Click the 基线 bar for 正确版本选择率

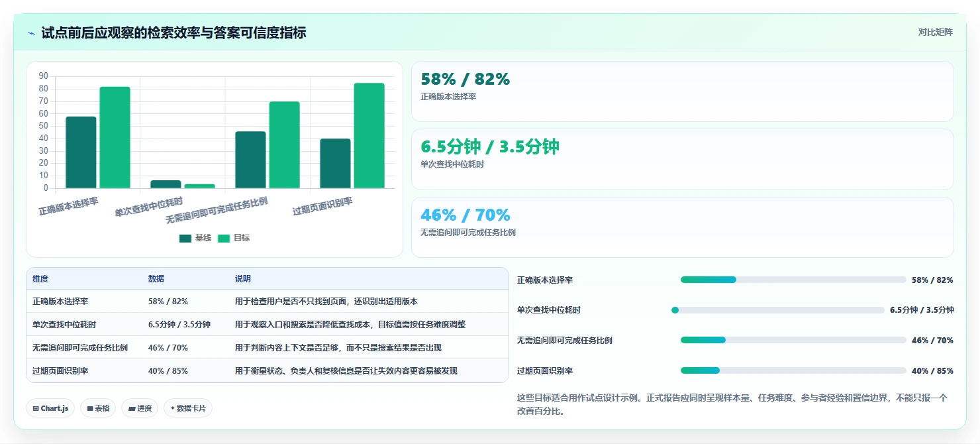(x=81, y=152)
